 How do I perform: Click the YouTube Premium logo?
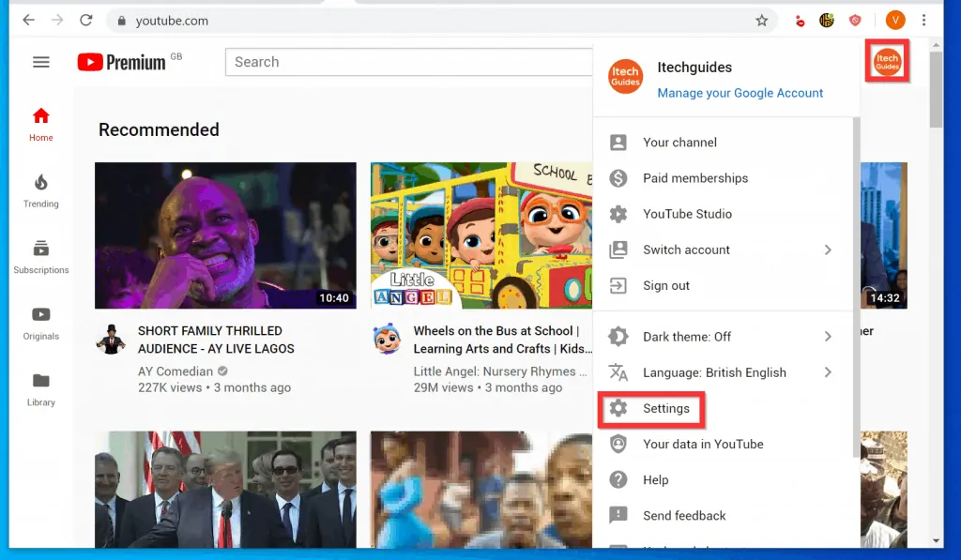(x=122, y=63)
